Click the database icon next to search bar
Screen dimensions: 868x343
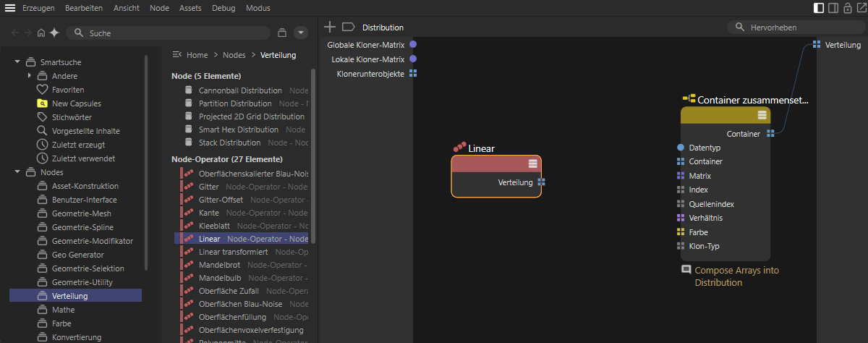(282, 33)
